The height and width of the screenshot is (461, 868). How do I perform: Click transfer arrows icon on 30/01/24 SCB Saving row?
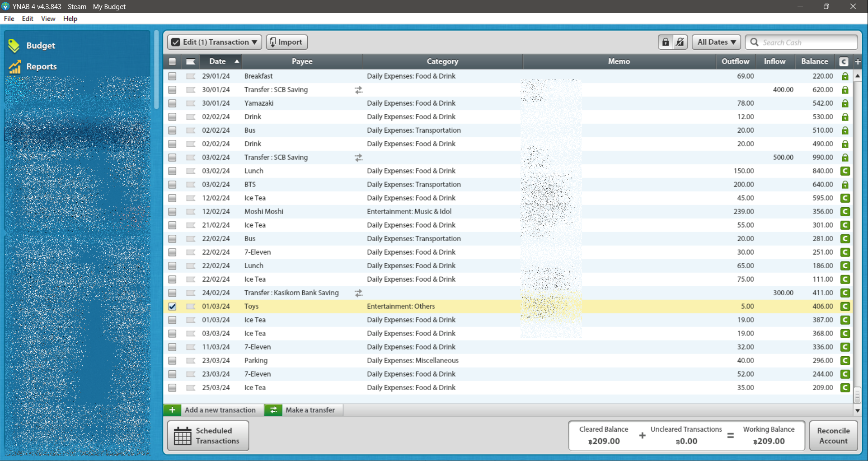coord(359,90)
